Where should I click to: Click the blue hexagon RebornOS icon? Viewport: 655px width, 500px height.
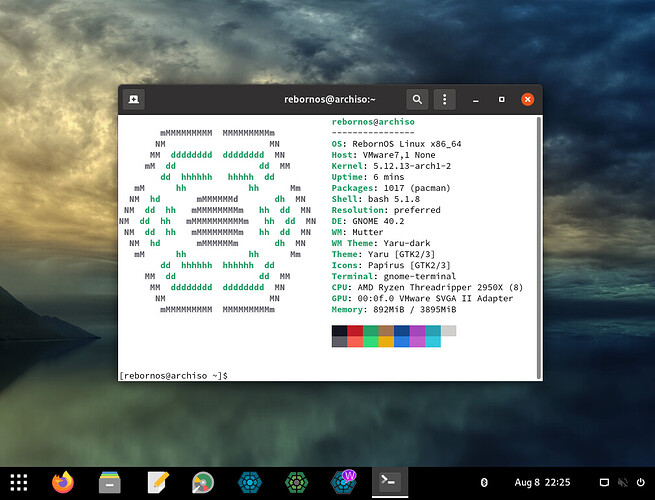tap(249, 482)
